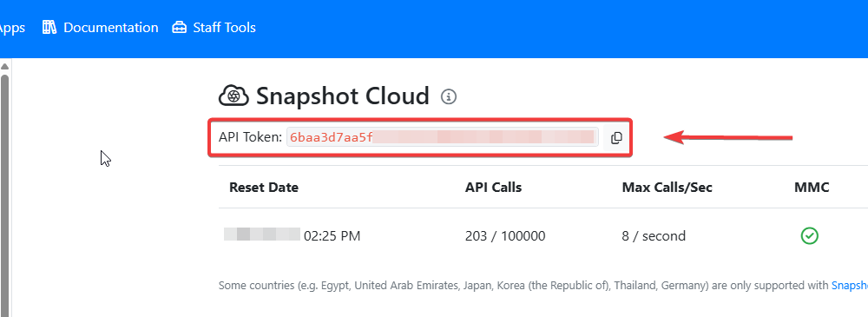Follow the blue Snapshot link in the footnote
The image size is (868, 317).
point(849,286)
